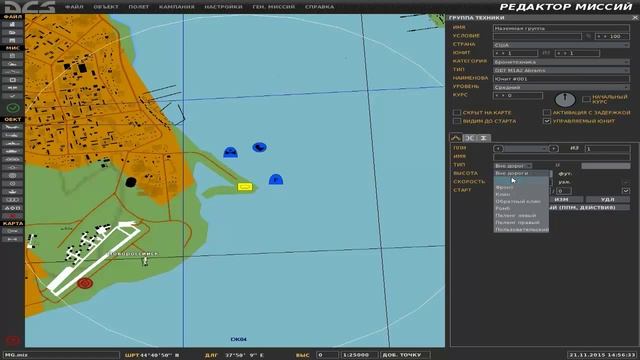Image resolution: width=640 pixels, height=360 pixels.
Task: Click the red airfield circle at Novorossiysk
Action: (85, 283)
